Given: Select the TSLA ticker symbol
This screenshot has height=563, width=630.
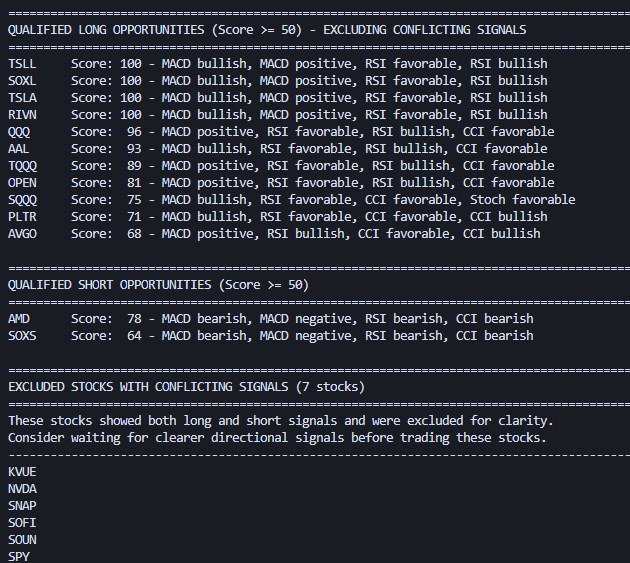Looking at the screenshot, I should (22, 98).
